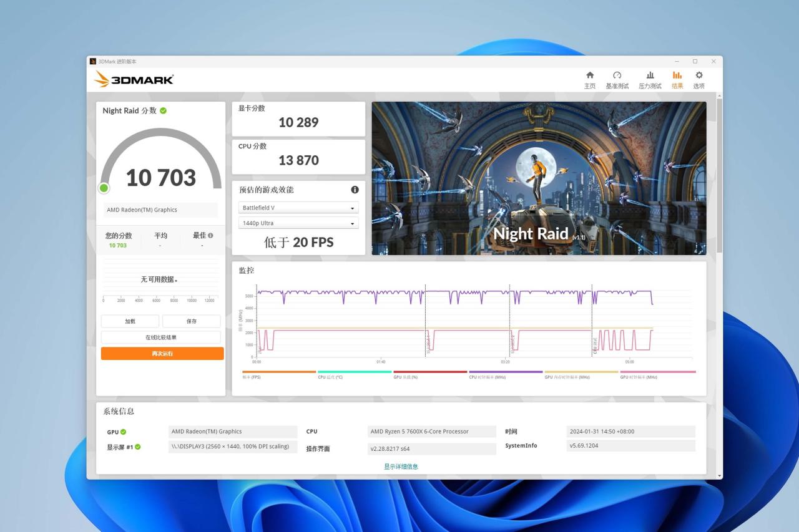The height and width of the screenshot is (532, 799).
Task: Click the 低于 20 FPS estimate text
Action: tap(298, 243)
